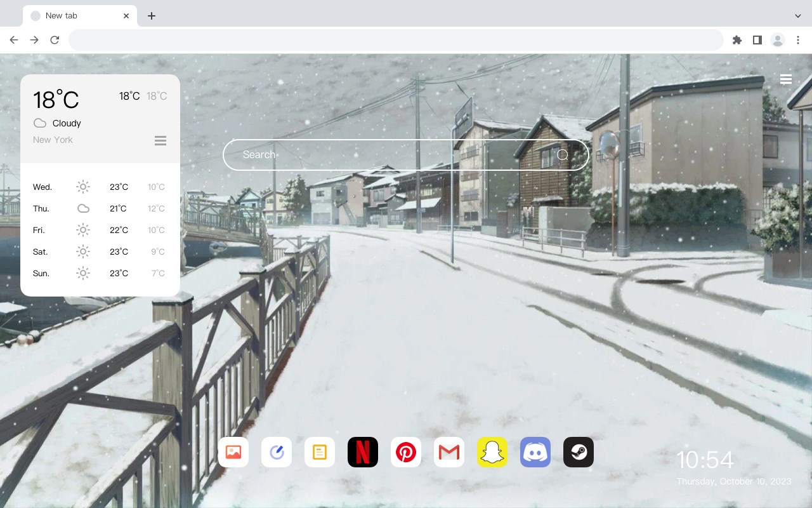This screenshot has height=508, width=812.
Task: Open the Discord shortcut
Action: click(x=535, y=452)
